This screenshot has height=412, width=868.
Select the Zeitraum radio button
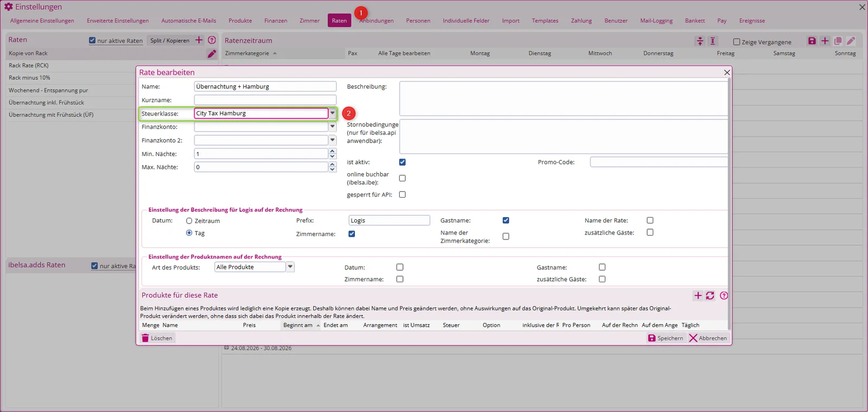coord(189,221)
